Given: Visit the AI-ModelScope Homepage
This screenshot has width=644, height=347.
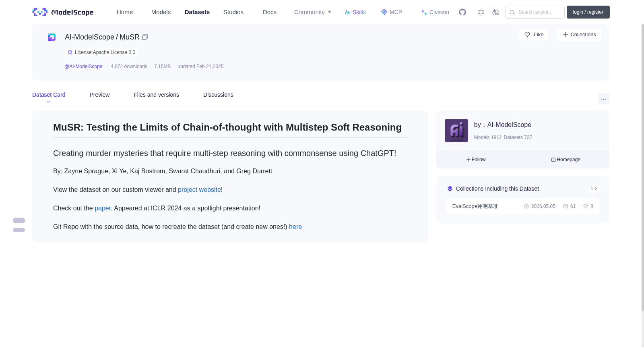Looking at the screenshot, I should (566, 160).
